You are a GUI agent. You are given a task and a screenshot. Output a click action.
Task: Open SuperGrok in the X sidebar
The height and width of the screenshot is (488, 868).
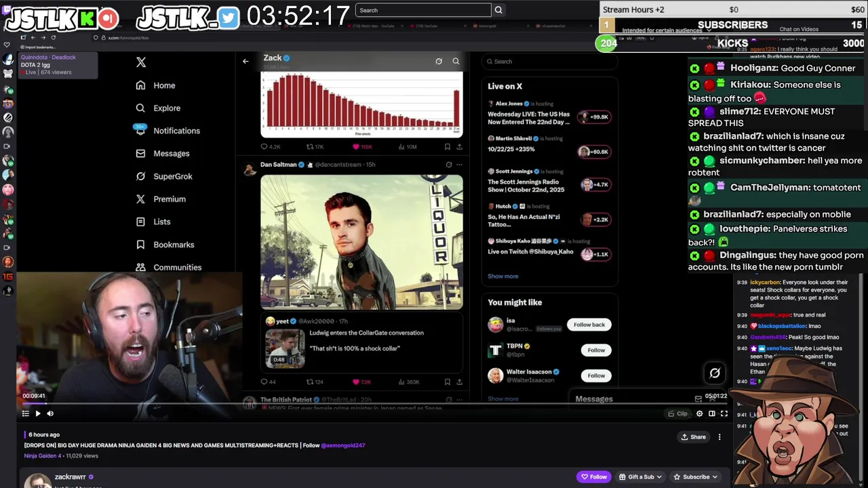pos(164,176)
